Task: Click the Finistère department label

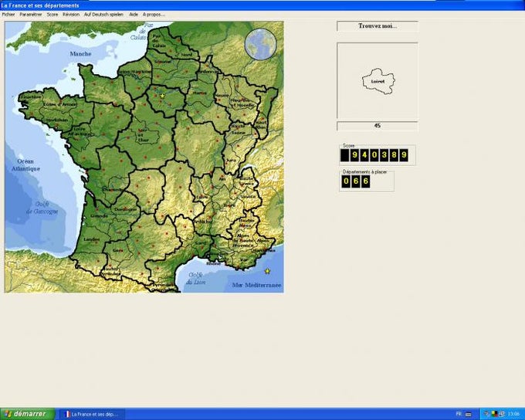Action: click(x=30, y=97)
